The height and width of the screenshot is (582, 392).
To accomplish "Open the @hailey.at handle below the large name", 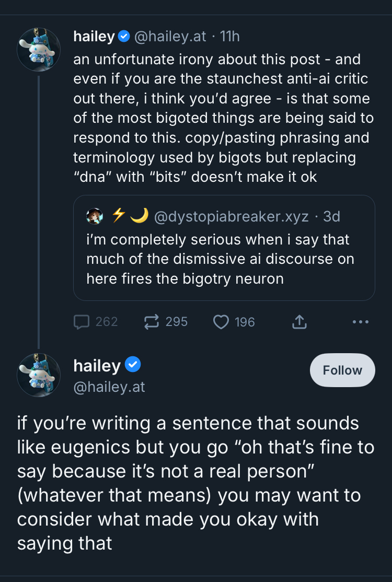I will pos(109,387).
